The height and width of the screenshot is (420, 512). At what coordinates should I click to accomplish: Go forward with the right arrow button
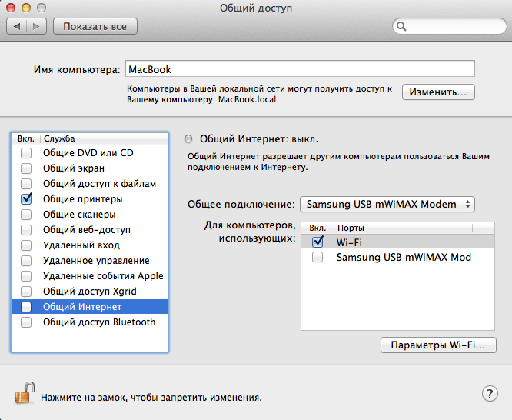(36, 26)
